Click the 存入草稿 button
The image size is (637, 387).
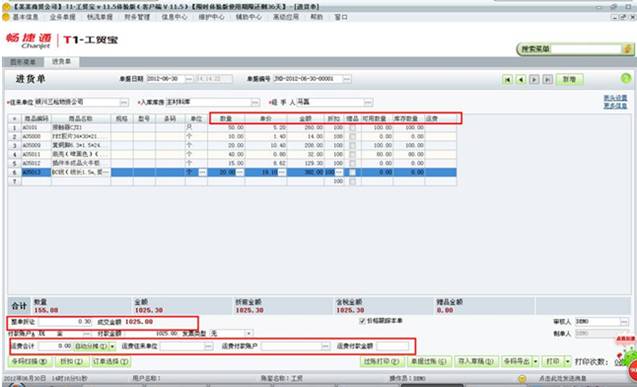[x=476, y=361]
